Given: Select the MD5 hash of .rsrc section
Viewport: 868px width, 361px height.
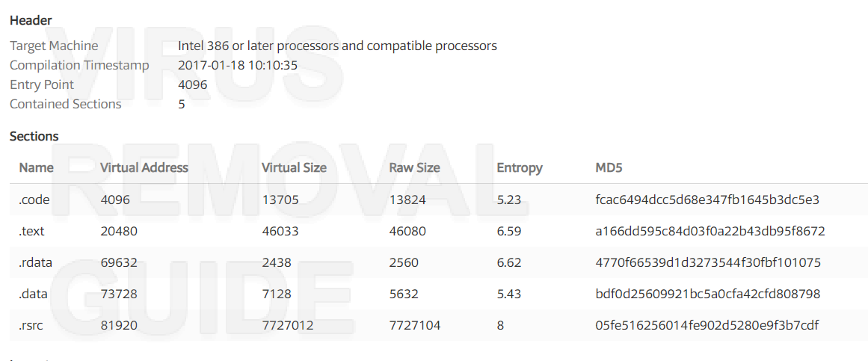Looking at the screenshot, I should click(707, 326).
